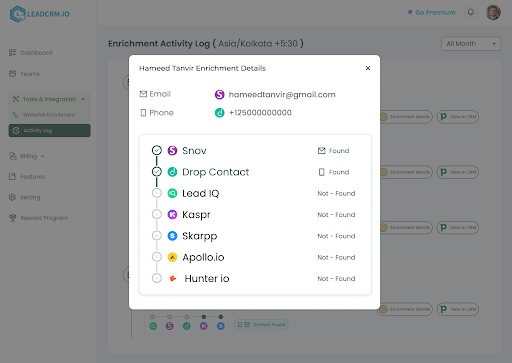Click Not - Found status for Apollo.io

click(336, 257)
